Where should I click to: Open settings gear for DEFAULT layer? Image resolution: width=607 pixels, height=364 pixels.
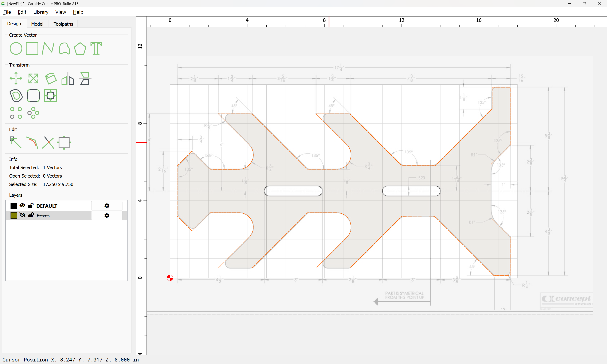tap(107, 206)
